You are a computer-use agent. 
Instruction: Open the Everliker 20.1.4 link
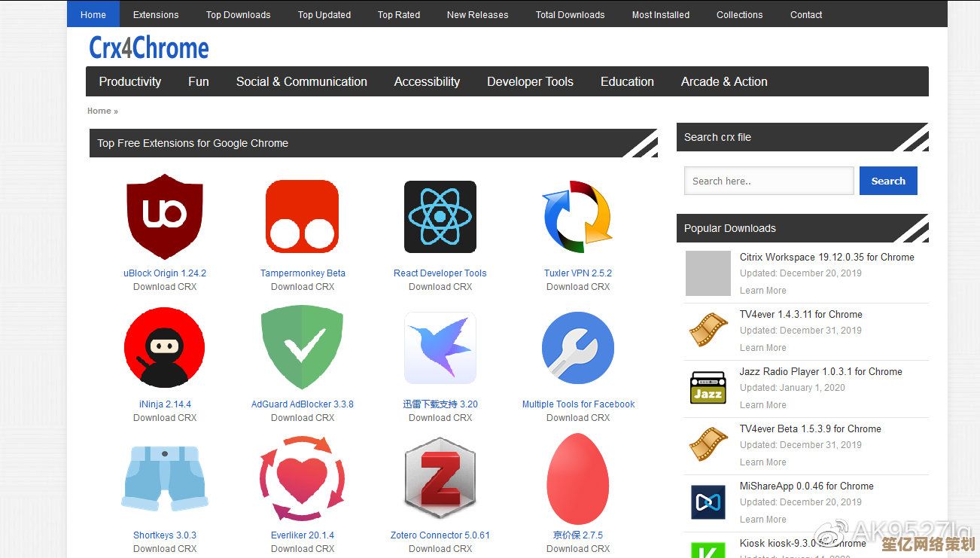point(303,535)
